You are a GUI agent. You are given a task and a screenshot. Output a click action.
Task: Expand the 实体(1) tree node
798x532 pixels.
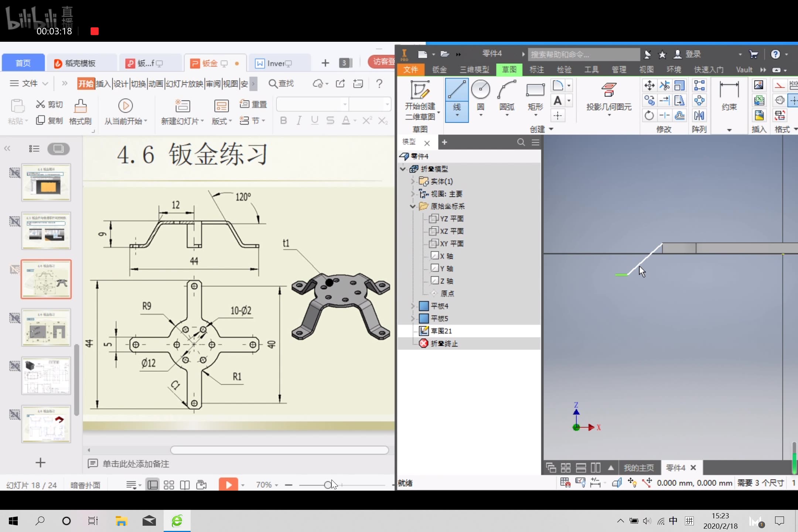pyautogui.click(x=413, y=181)
